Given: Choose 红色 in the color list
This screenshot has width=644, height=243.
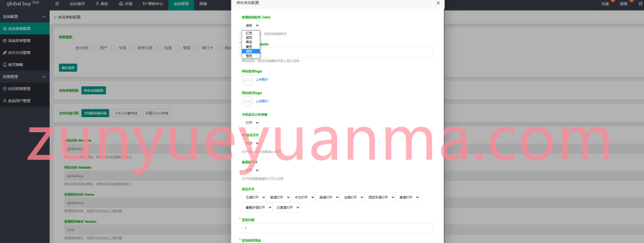Looking at the screenshot, I should click(x=250, y=33).
